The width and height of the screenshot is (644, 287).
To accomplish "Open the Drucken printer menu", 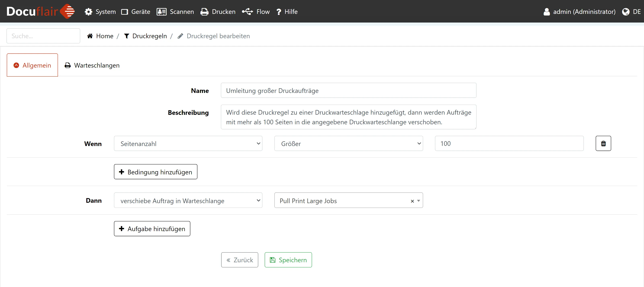I will 218,12.
